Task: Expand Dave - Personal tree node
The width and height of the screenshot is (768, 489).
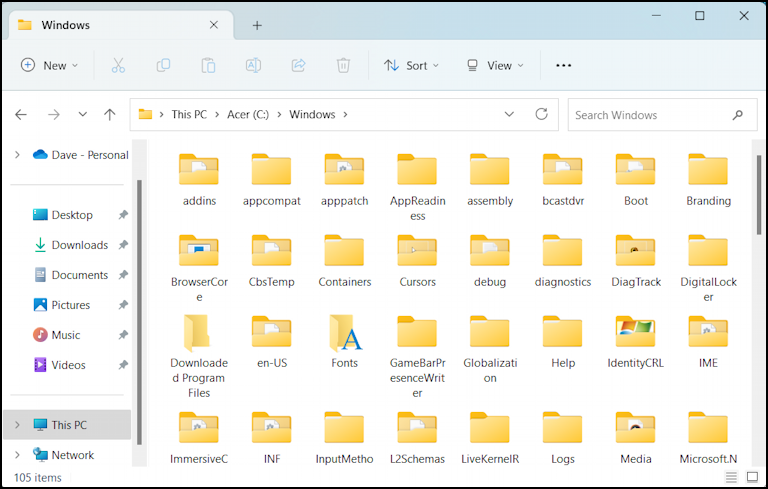Action: (17, 155)
